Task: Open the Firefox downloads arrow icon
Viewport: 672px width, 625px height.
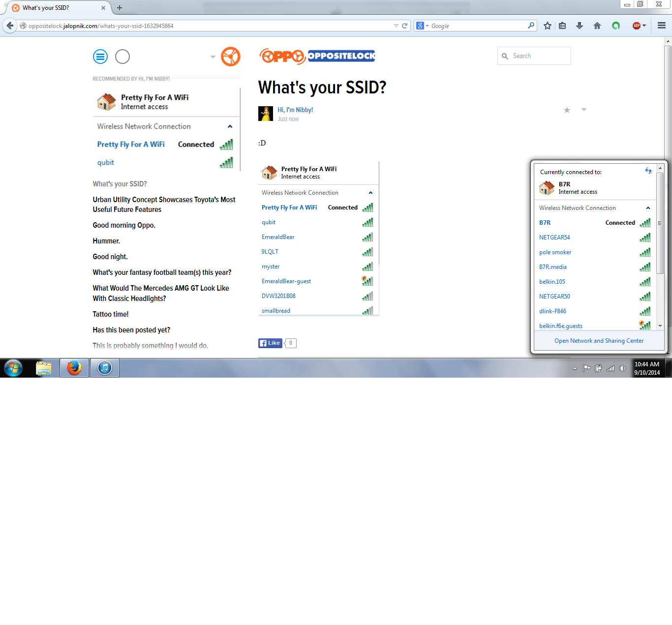Action: [580, 26]
